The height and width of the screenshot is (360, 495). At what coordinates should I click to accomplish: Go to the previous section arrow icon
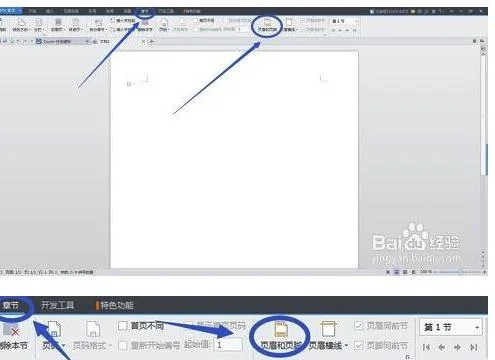point(442,347)
